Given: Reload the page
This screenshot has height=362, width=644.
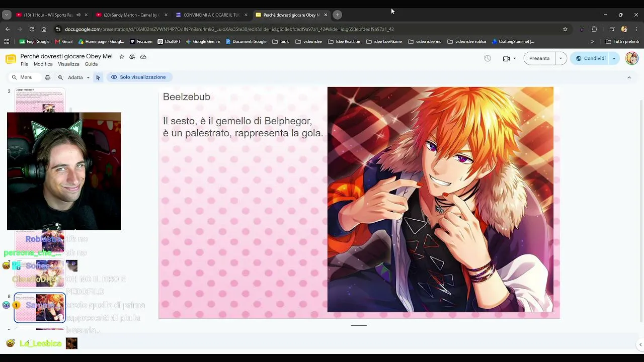Looking at the screenshot, I should coord(32,29).
